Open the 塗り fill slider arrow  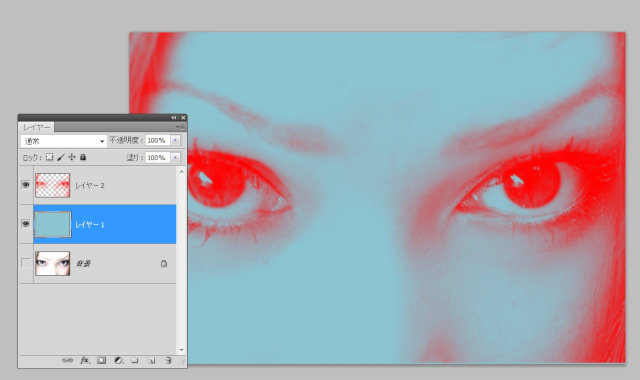(176, 158)
